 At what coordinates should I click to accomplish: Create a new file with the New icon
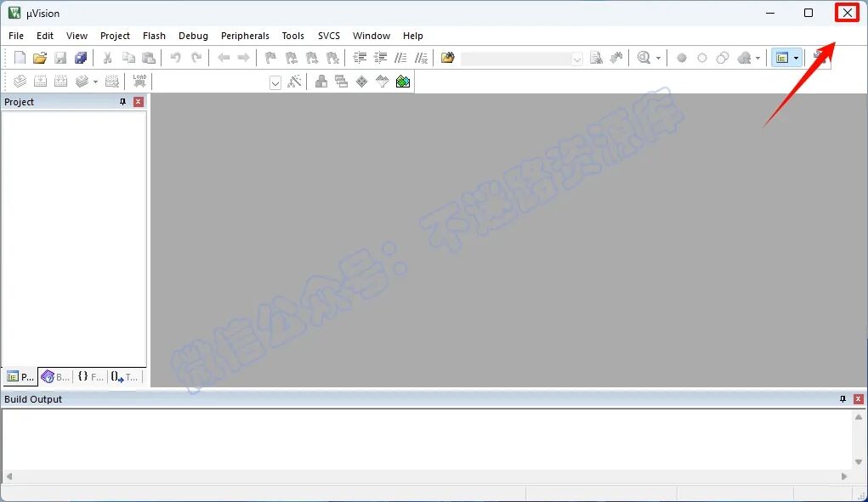(x=20, y=58)
